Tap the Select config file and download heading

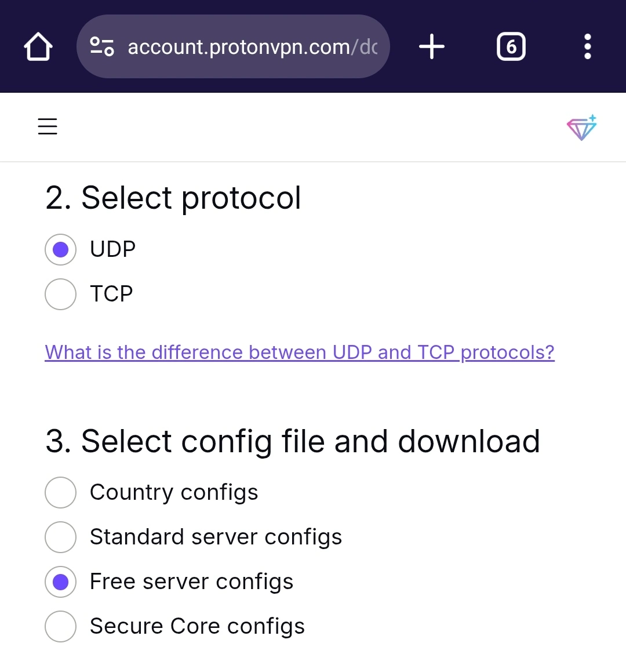293,441
